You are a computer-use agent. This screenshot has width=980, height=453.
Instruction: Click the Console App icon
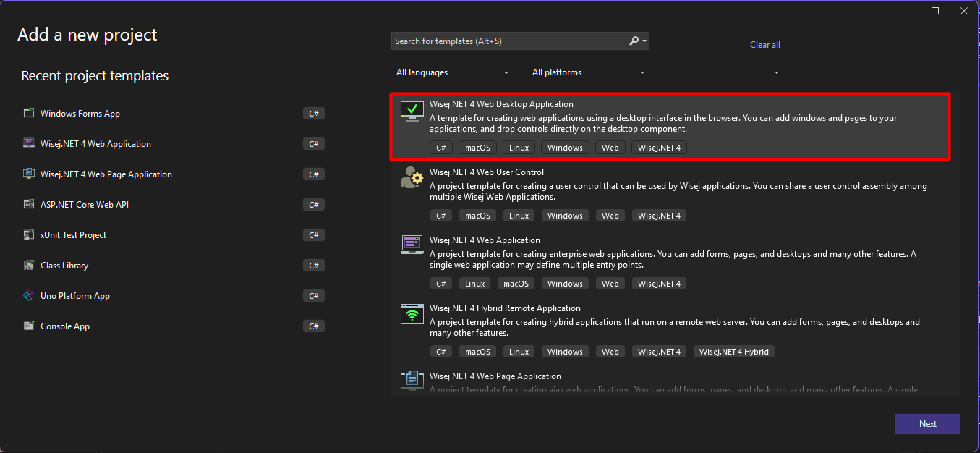[x=29, y=326]
